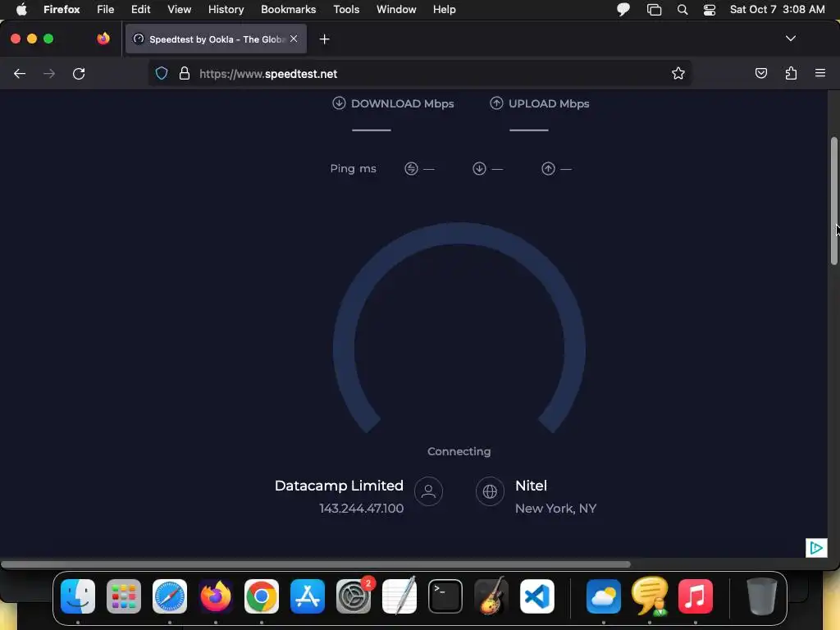Open the Apple menu
The width and height of the screenshot is (840, 630).
point(21,9)
